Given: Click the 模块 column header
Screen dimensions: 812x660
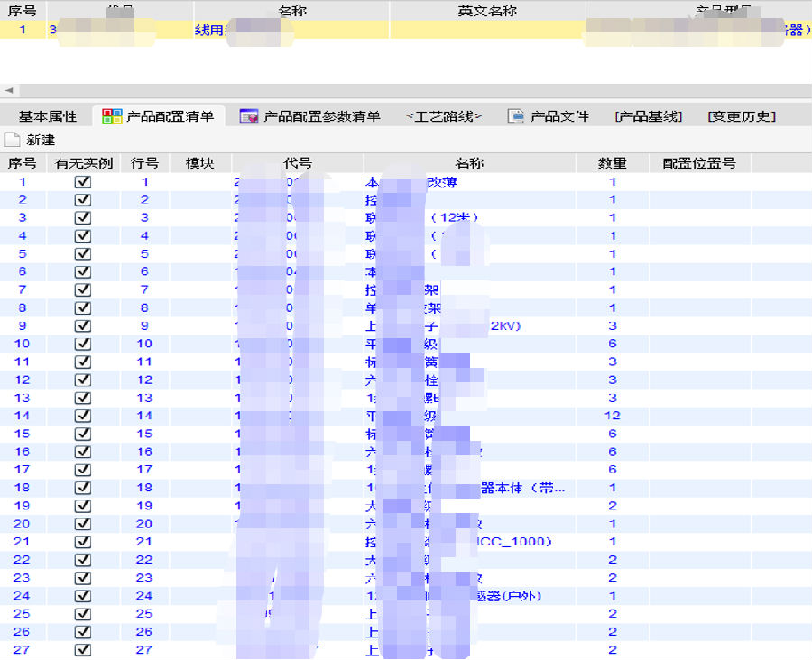Looking at the screenshot, I should [199, 163].
